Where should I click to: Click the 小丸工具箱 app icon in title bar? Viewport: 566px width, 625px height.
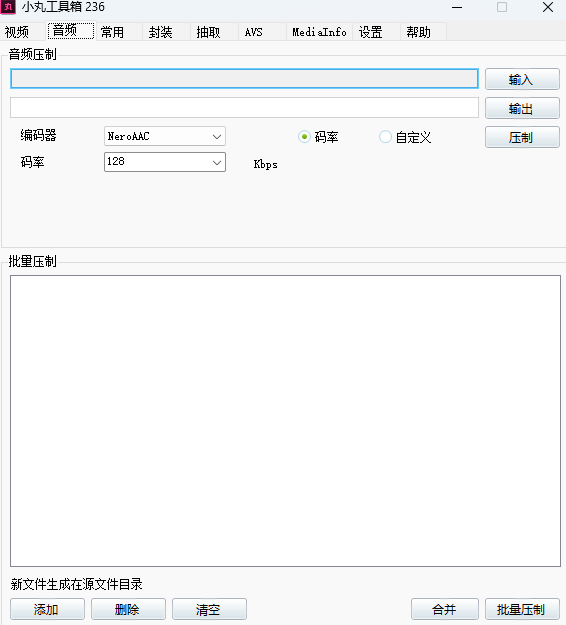8,7
